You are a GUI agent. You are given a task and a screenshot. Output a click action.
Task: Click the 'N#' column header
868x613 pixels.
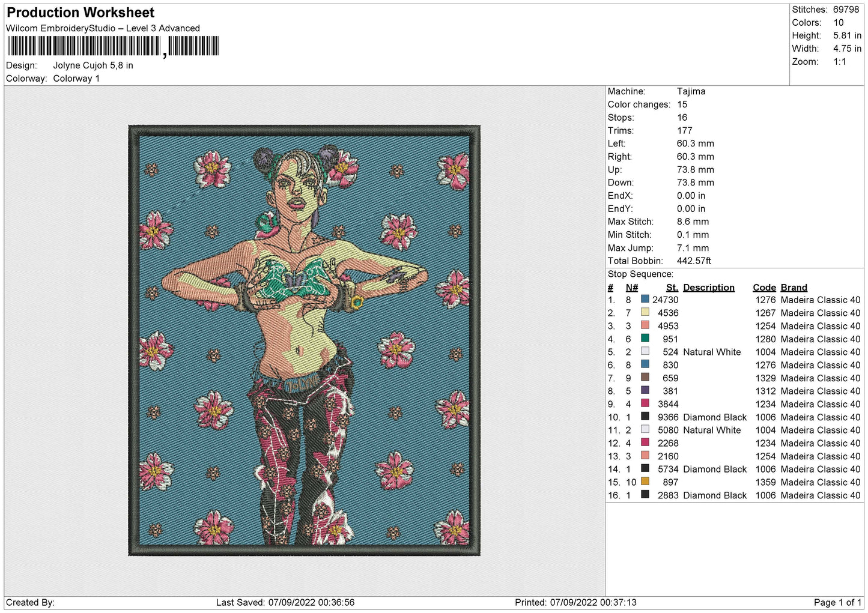pyautogui.click(x=631, y=288)
